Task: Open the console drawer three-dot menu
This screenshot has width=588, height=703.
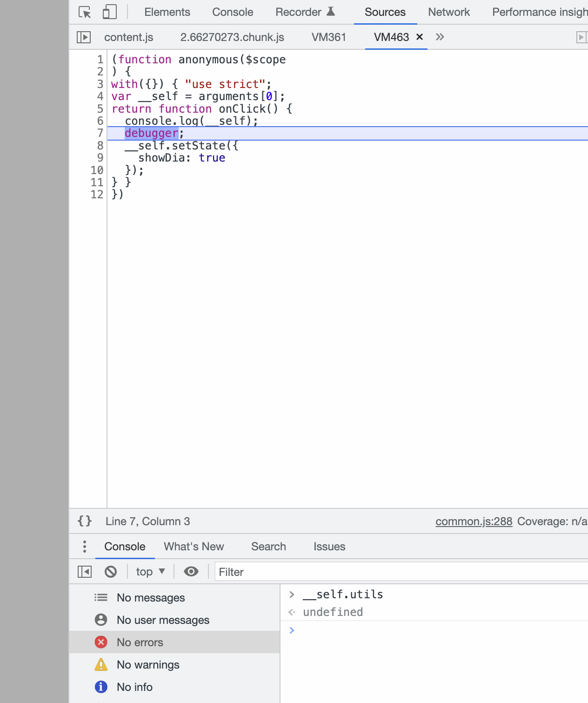Action: pyautogui.click(x=84, y=546)
